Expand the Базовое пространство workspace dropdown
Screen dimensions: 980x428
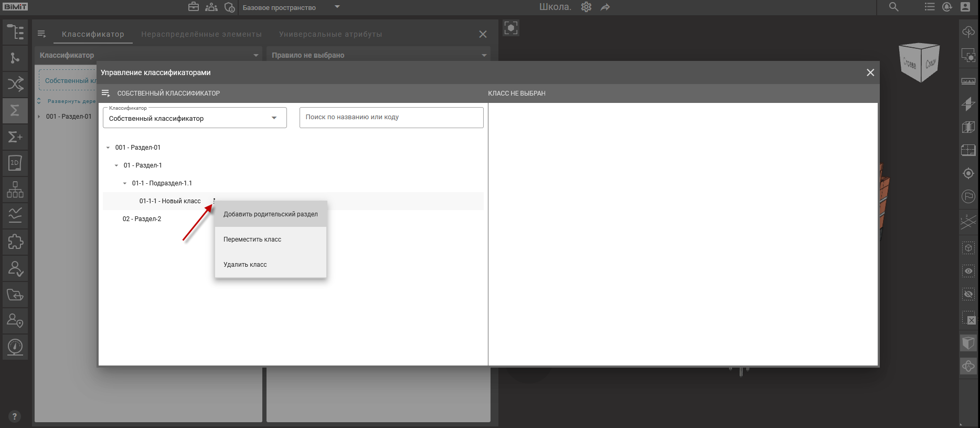(x=337, y=7)
